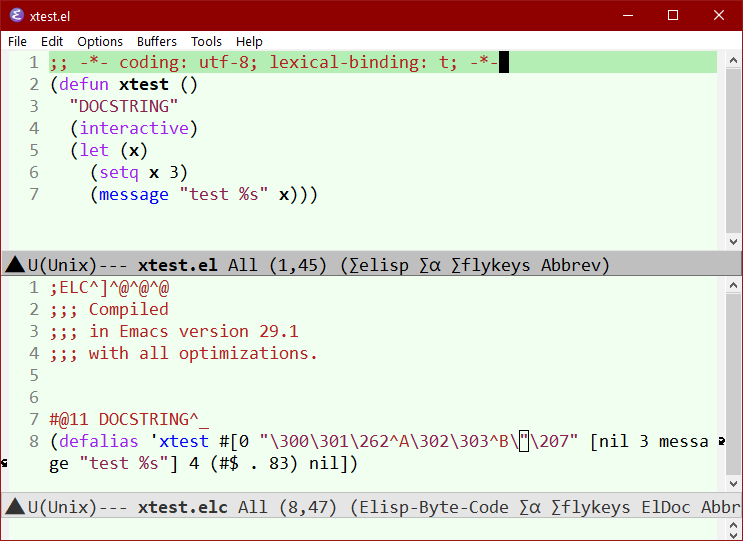
Task: Close the Emacs window
Action: pos(718,15)
